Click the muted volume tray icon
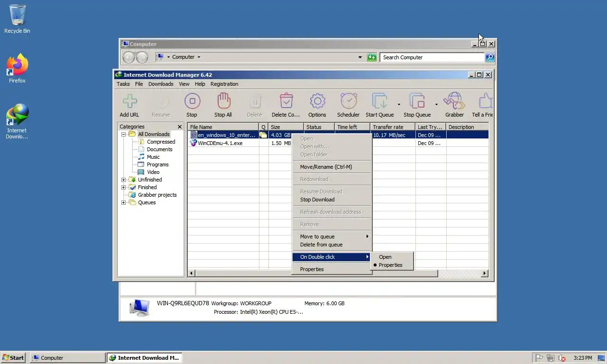The height and width of the screenshot is (364, 607). (x=562, y=358)
